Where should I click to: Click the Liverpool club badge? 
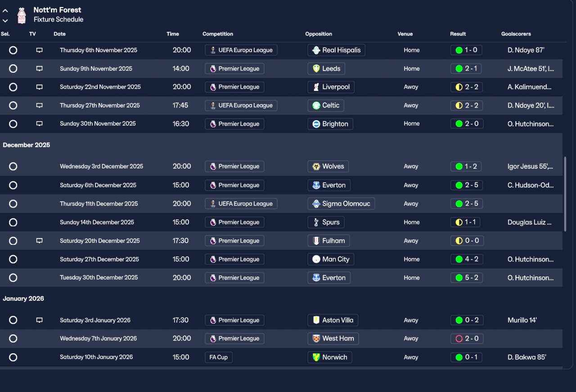point(316,87)
